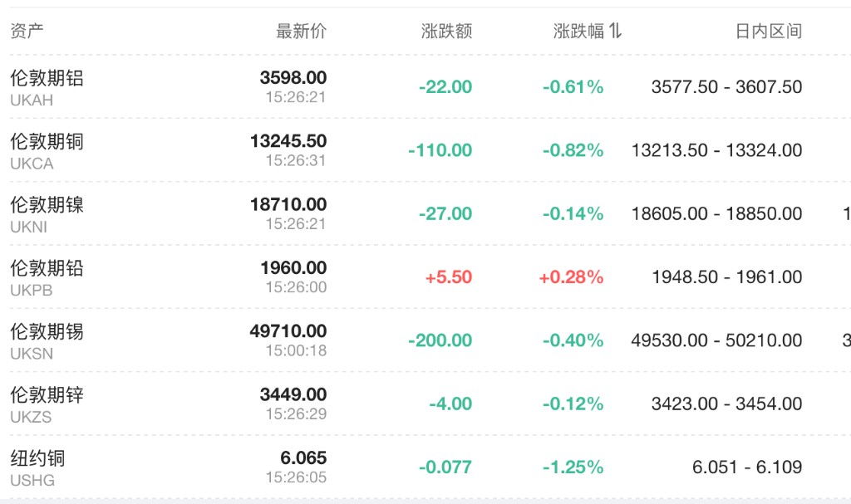
Task: Click the UKAH ticker code
Action: 32,100
